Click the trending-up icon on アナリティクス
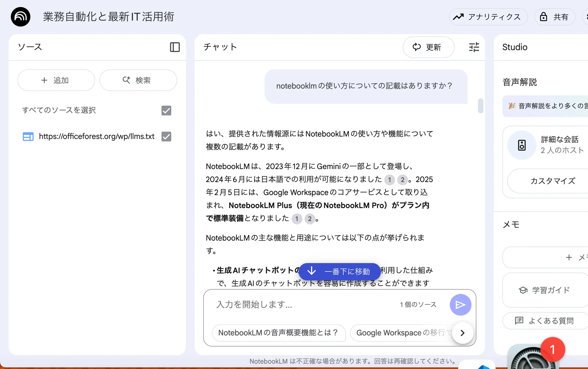The width and height of the screenshot is (588, 369). pos(458,17)
